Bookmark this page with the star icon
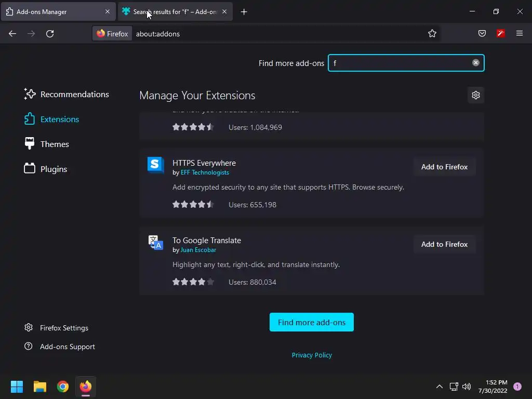Viewport: 532px width, 399px height. click(x=432, y=34)
